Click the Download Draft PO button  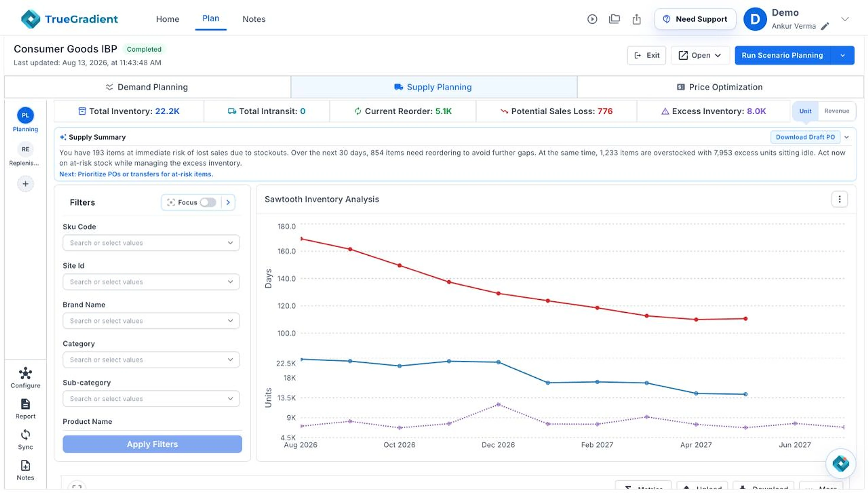coord(805,137)
